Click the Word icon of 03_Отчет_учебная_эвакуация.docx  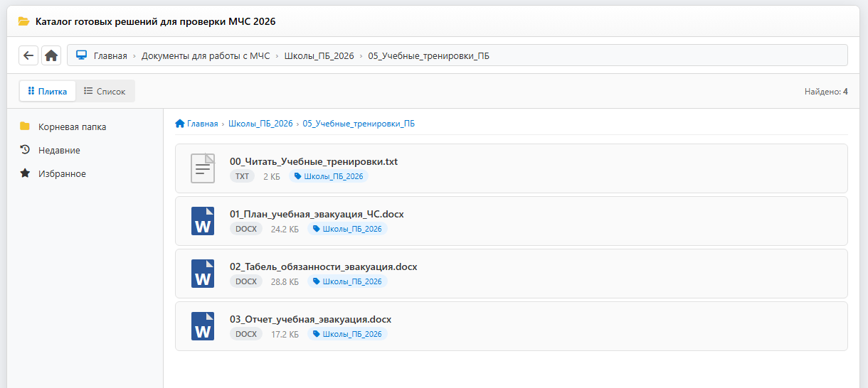click(203, 326)
